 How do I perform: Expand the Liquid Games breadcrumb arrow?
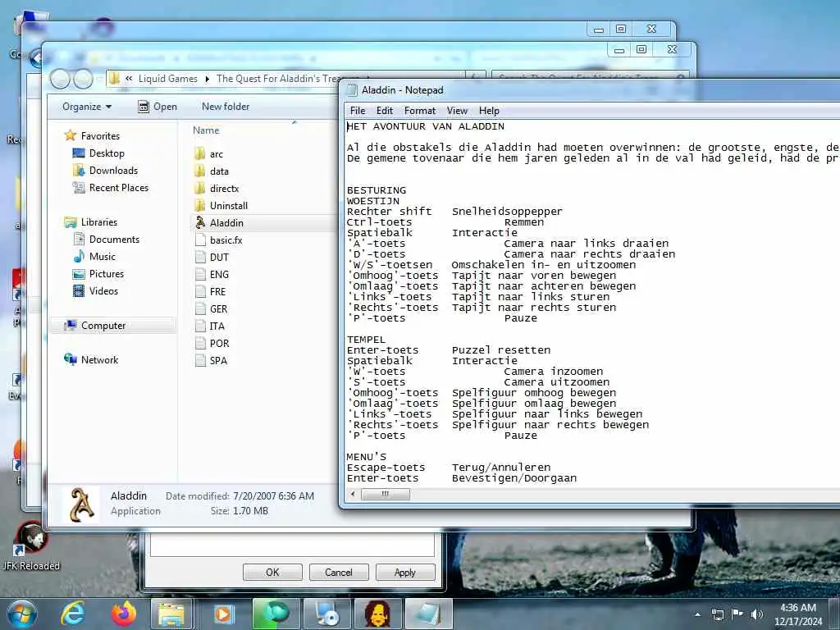coord(208,79)
